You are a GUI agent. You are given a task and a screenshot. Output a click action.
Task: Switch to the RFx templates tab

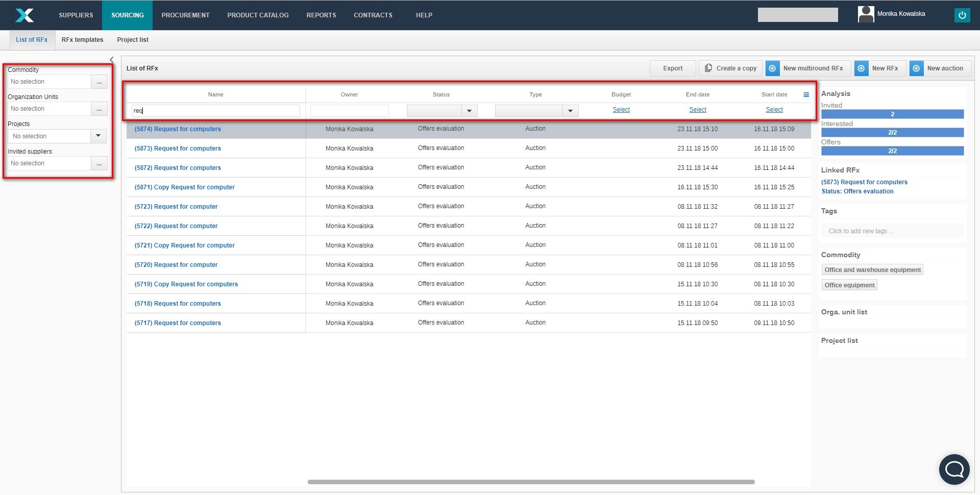coord(82,40)
